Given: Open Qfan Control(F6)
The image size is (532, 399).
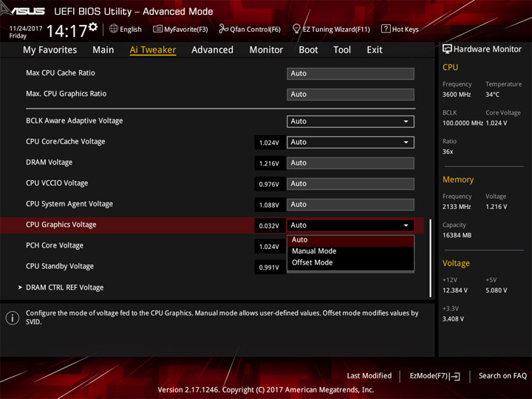Looking at the screenshot, I should [250, 29].
